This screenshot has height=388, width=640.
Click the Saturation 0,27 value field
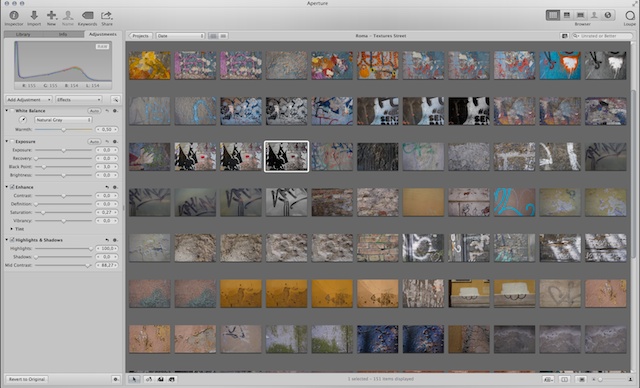(x=107, y=212)
